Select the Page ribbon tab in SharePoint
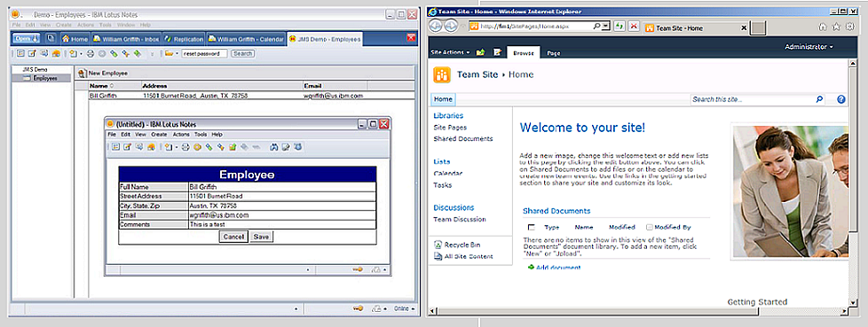868x327 pixels. (x=554, y=53)
